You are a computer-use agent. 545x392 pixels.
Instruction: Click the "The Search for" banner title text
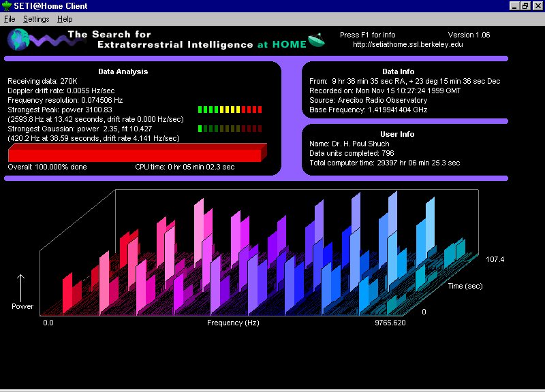coord(110,34)
